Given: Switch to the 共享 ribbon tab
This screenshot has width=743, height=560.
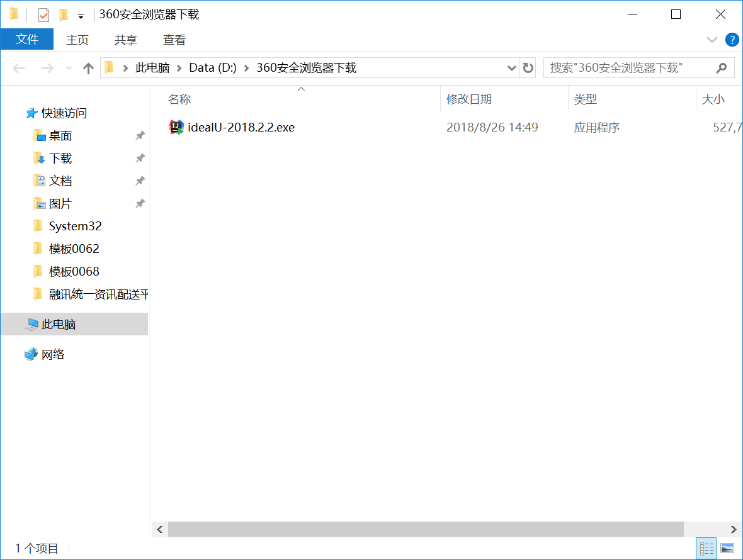Looking at the screenshot, I should (x=125, y=40).
